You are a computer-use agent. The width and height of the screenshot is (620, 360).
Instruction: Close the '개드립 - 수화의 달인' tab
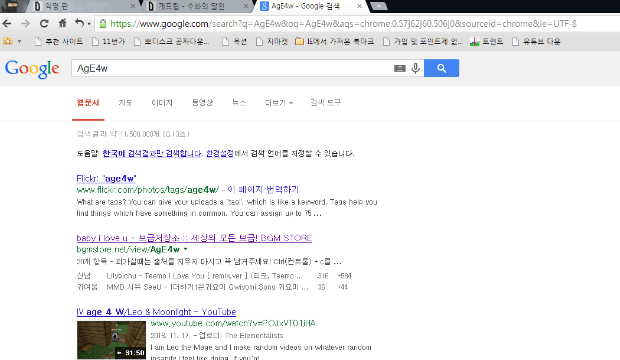246,6
